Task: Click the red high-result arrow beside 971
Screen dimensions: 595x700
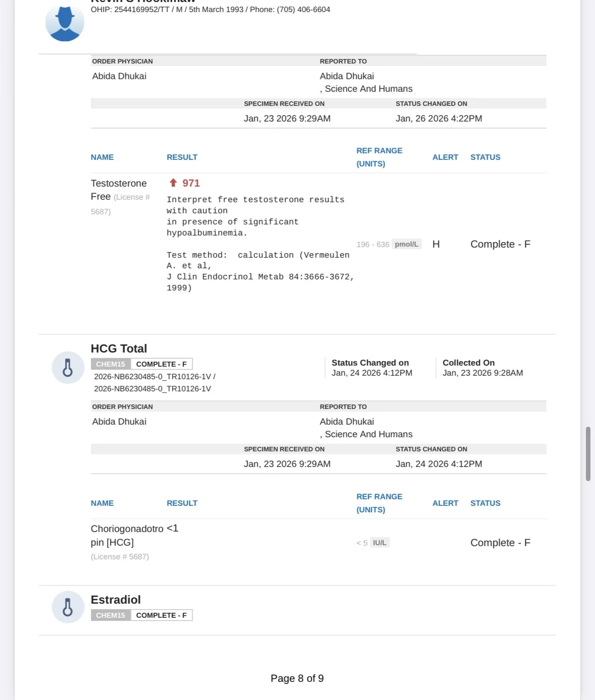Action: tap(173, 183)
